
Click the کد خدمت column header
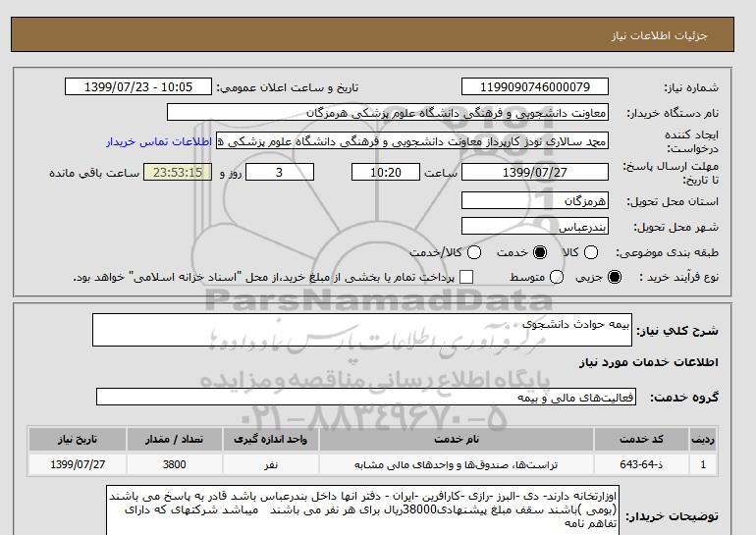coord(641,440)
